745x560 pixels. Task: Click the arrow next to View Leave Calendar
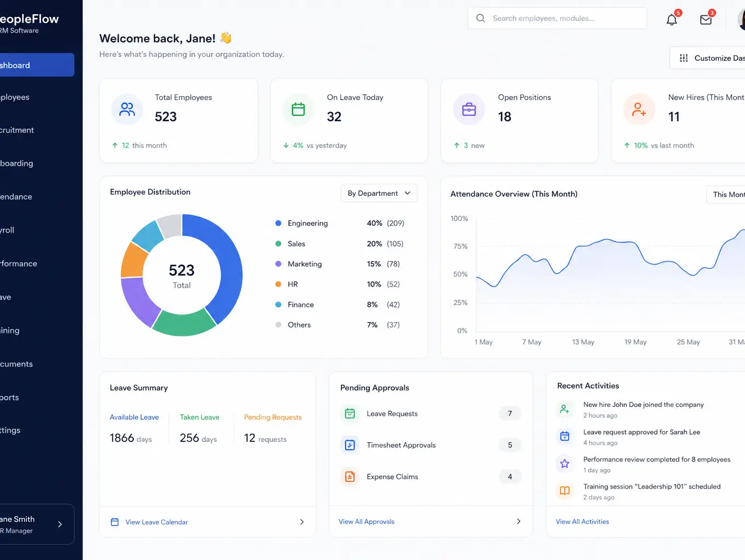[x=302, y=522]
